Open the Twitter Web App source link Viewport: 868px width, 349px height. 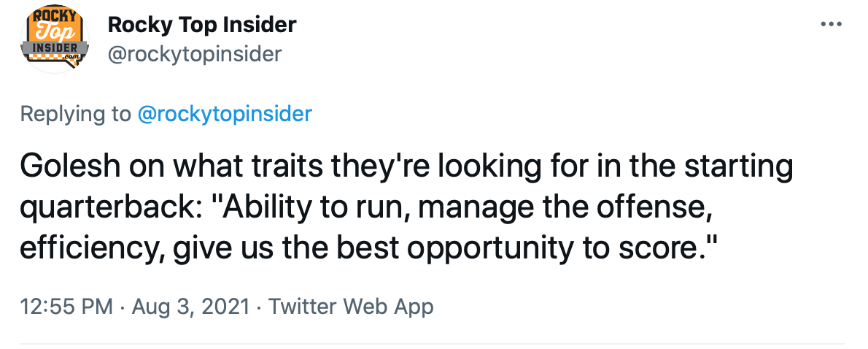[351, 306]
